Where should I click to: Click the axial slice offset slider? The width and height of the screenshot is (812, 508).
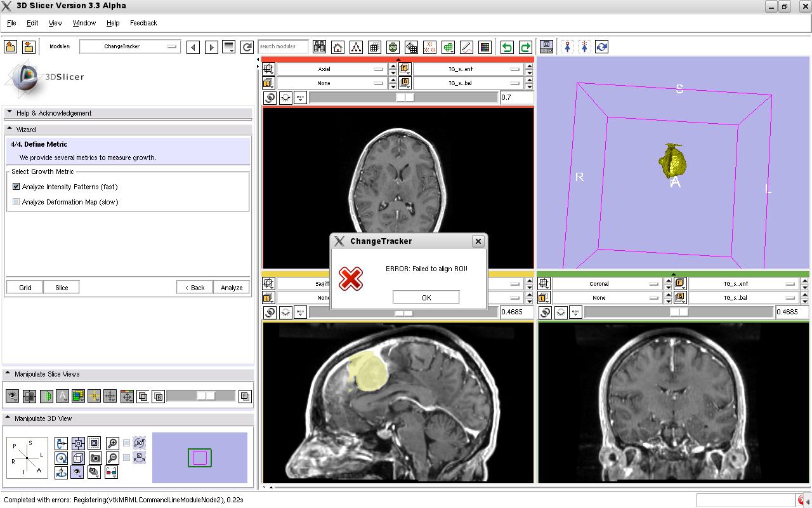[404, 97]
